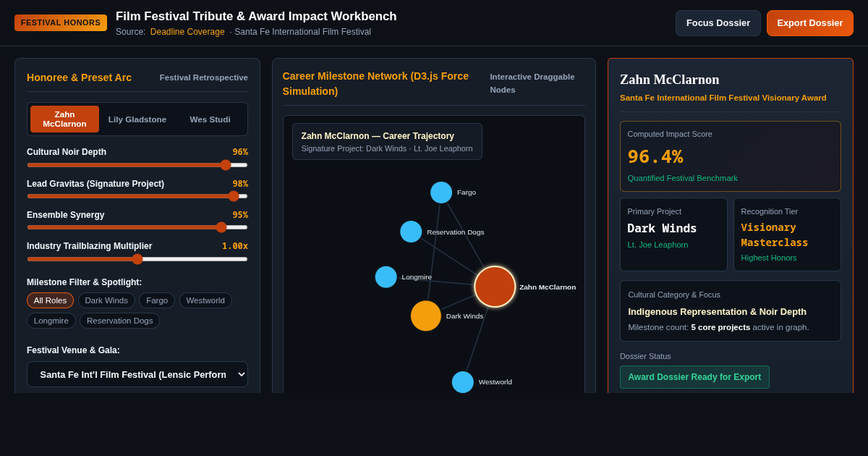This screenshot has height=456, width=868.
Task: Click the Career Trajectory tooltip heading
Action: (x=378, y=136)
